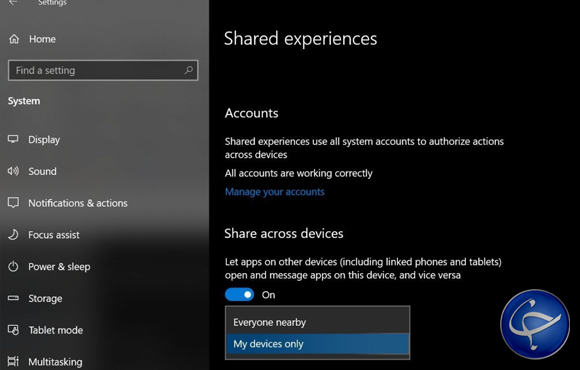Click the On label beside toggle
Image resolution: width=580 pixels, height=370 pixels.
tap(269, 295)
